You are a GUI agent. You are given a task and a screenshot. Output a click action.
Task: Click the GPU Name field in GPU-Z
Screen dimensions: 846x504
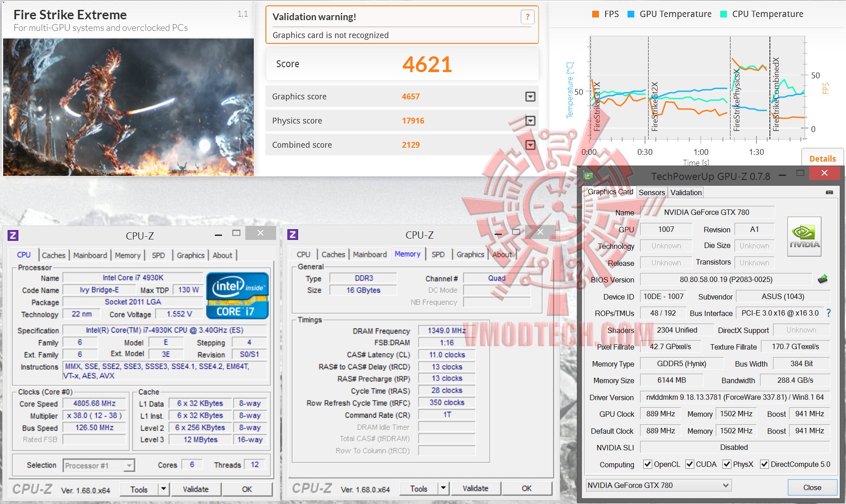pos(707,212)
